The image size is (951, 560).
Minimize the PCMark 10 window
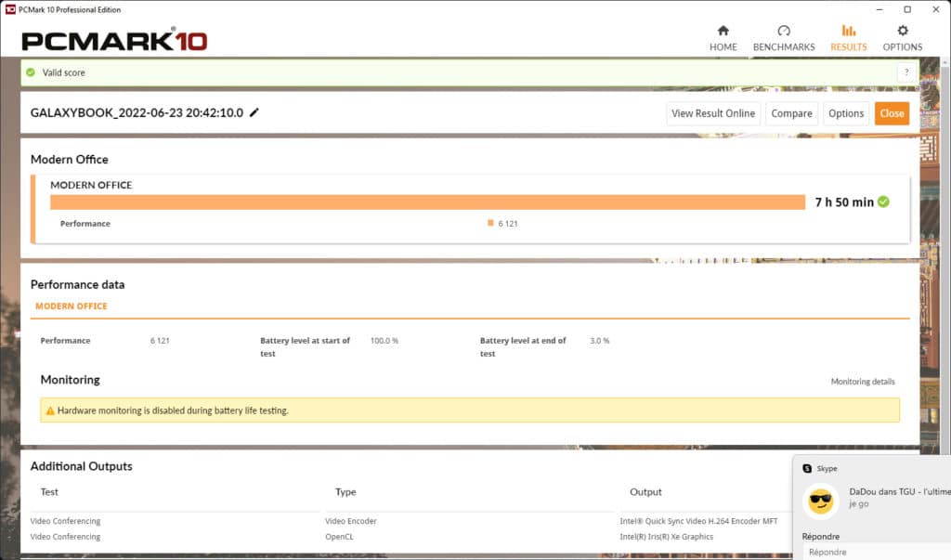[879, 9]
